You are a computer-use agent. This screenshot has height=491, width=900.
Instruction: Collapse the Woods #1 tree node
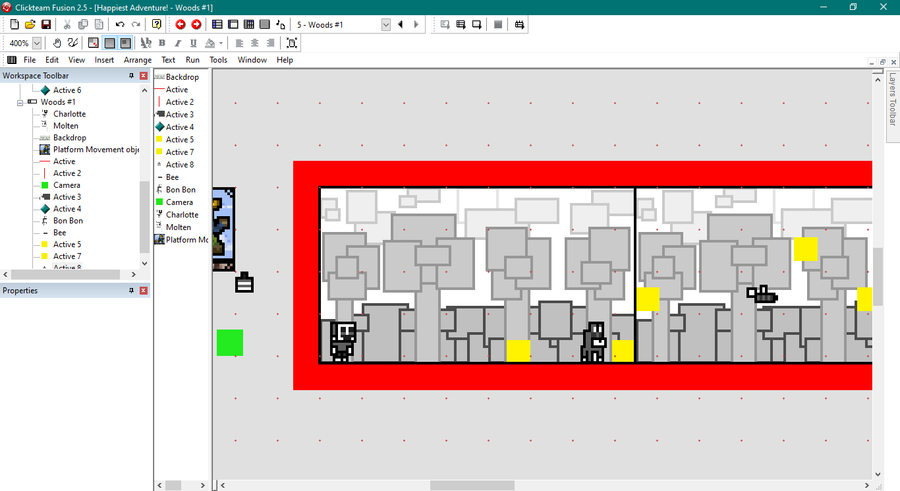click(20, 103)
